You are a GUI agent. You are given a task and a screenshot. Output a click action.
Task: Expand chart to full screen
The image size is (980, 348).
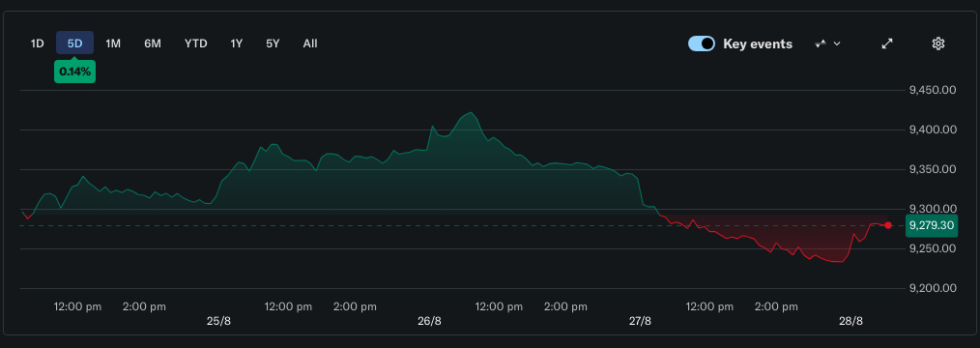point(887,43)
